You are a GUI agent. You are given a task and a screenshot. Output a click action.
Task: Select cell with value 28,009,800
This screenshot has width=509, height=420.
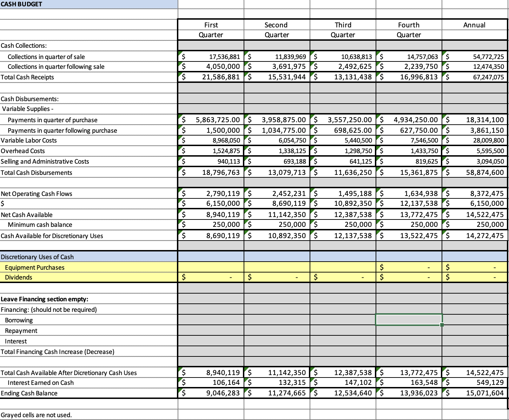click(x=475, y=140)
